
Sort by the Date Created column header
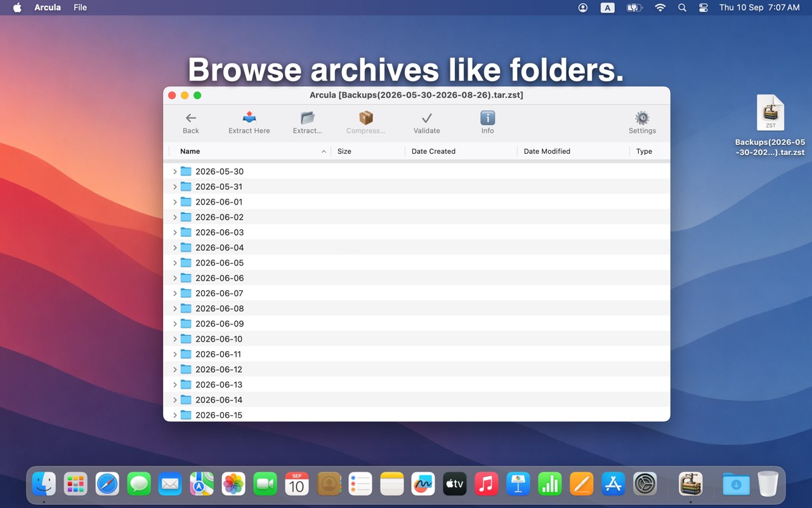click(461, 151)
